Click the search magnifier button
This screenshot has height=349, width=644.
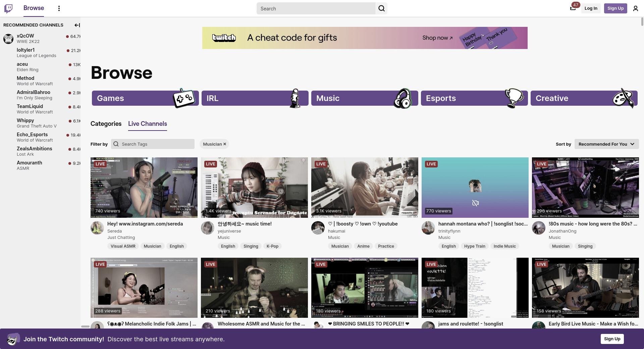pyautogui.click(x=382, y=8)
